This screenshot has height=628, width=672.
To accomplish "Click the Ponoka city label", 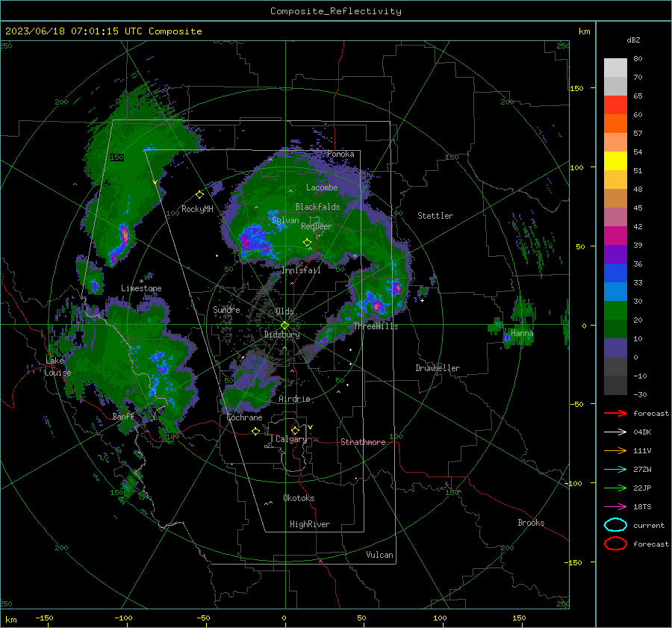I will [x=340, y=154].
